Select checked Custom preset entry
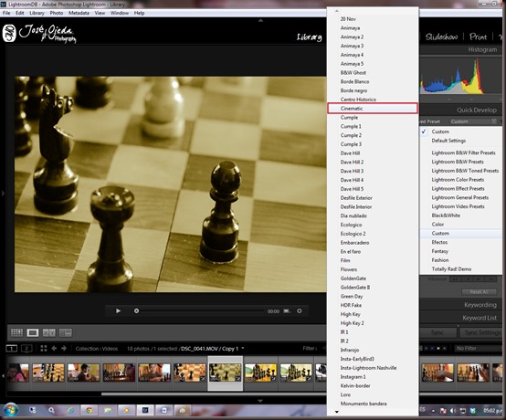Screen dimensions: 506x420 (x=461, y=131)
